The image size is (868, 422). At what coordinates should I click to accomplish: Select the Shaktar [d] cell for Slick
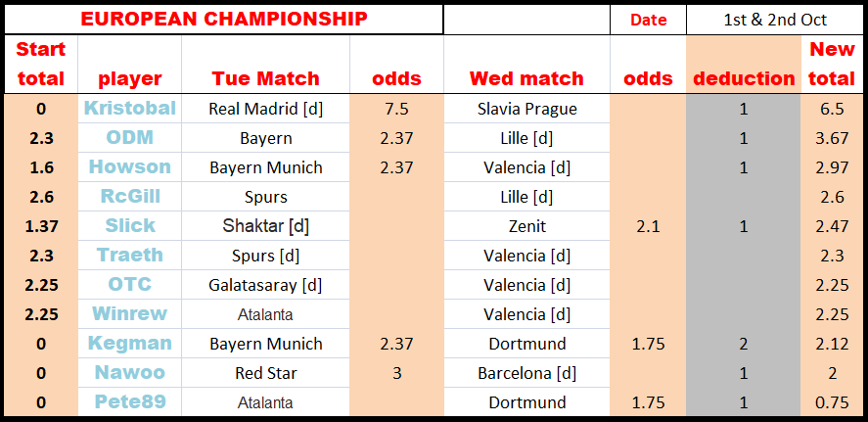tap(266, 225)
